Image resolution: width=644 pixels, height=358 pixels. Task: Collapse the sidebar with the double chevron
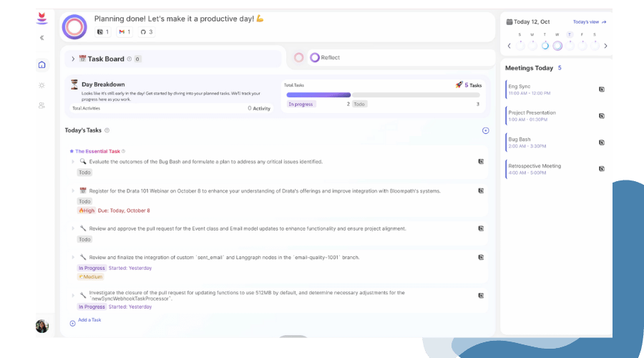point(42,38)
